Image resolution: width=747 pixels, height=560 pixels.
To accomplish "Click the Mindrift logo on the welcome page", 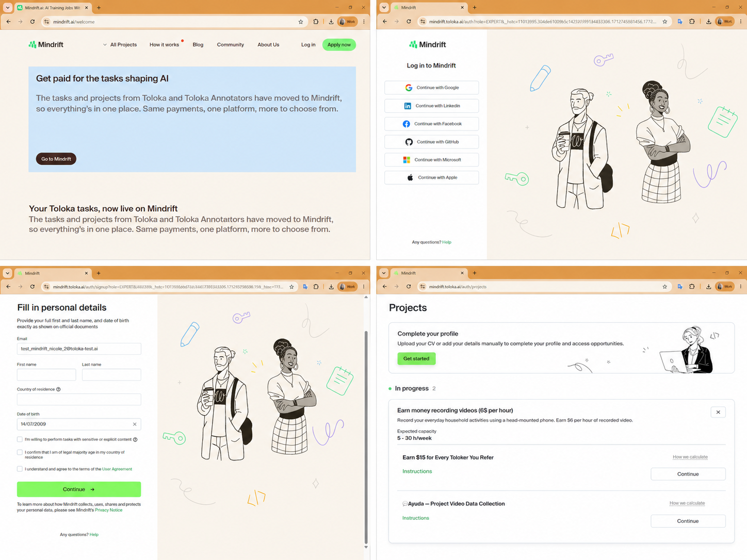I will pyautogui.click(x=46, y=45).
